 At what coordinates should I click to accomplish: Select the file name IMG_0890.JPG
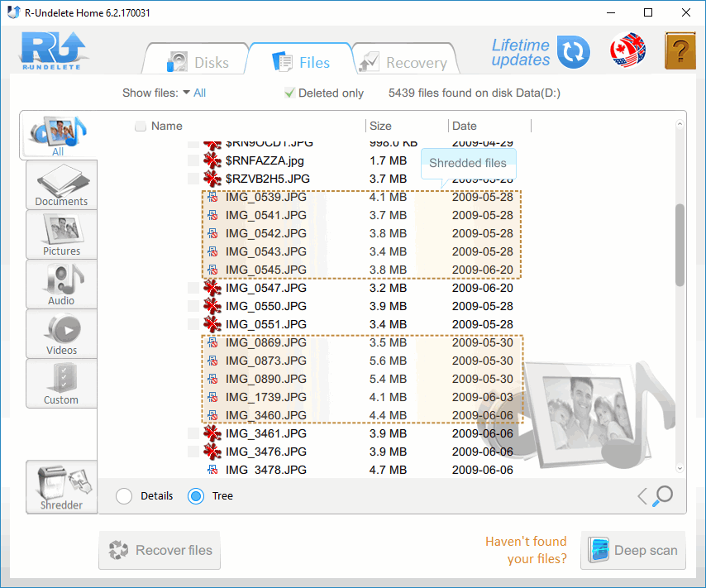point(266,379)
